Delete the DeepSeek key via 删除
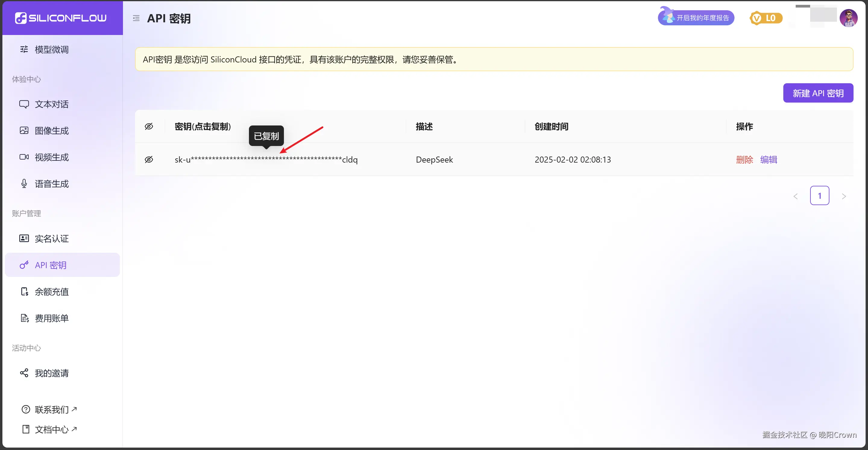The width and height of the screenshot is (868, 450). point(744,160)
